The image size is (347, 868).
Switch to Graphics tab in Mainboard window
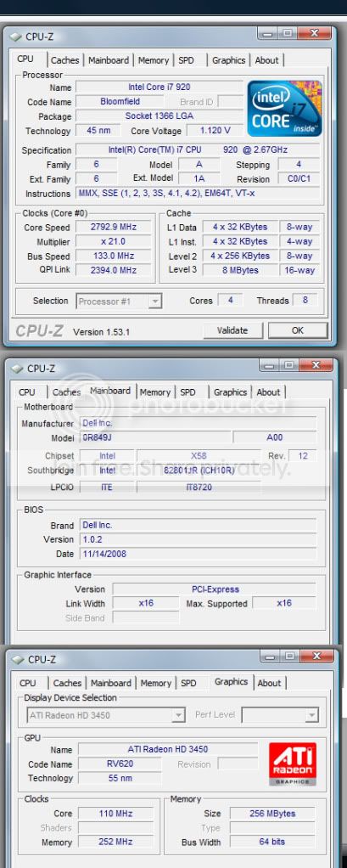(231, 392)
